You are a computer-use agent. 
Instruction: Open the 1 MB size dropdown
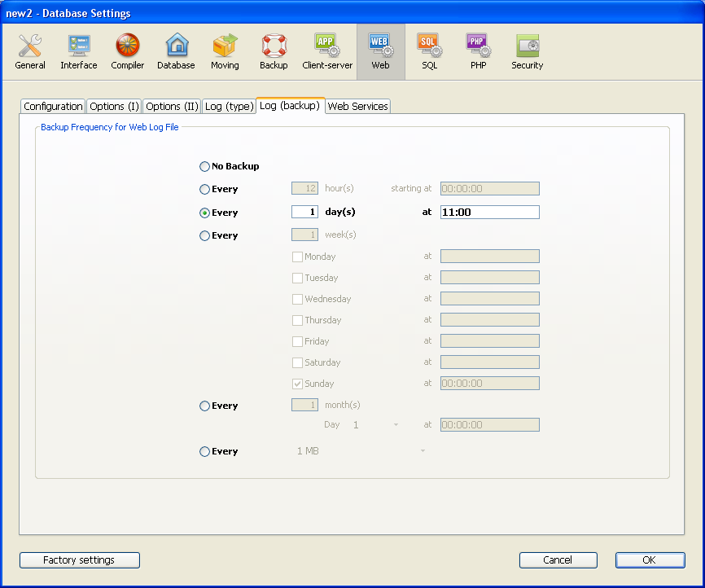coord(360,451)
